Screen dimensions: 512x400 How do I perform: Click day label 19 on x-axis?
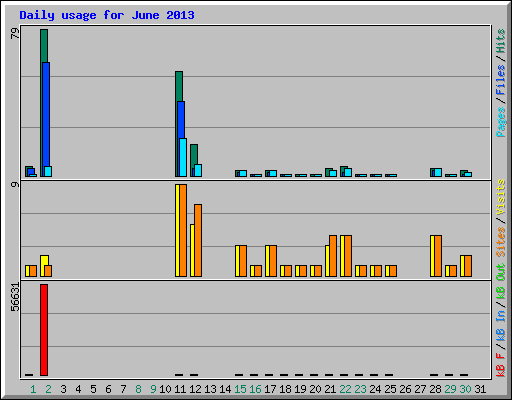300,389
